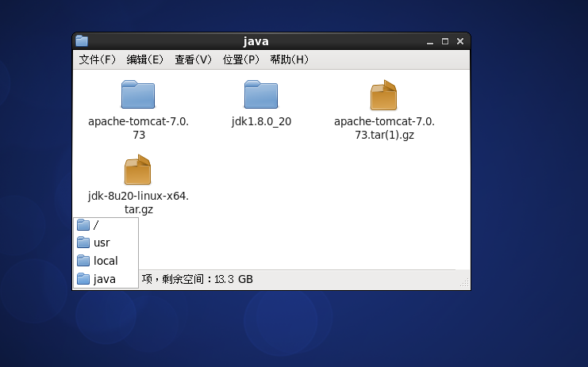The width and height of the screenshot is (588, 367).
Task: Open the 位置(P) menu
Action: (x=241, y=59)
